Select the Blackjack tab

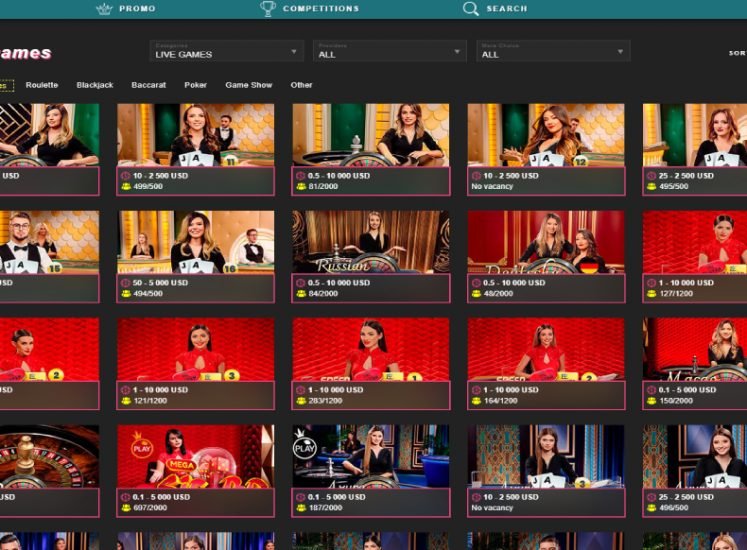point(94,85)
